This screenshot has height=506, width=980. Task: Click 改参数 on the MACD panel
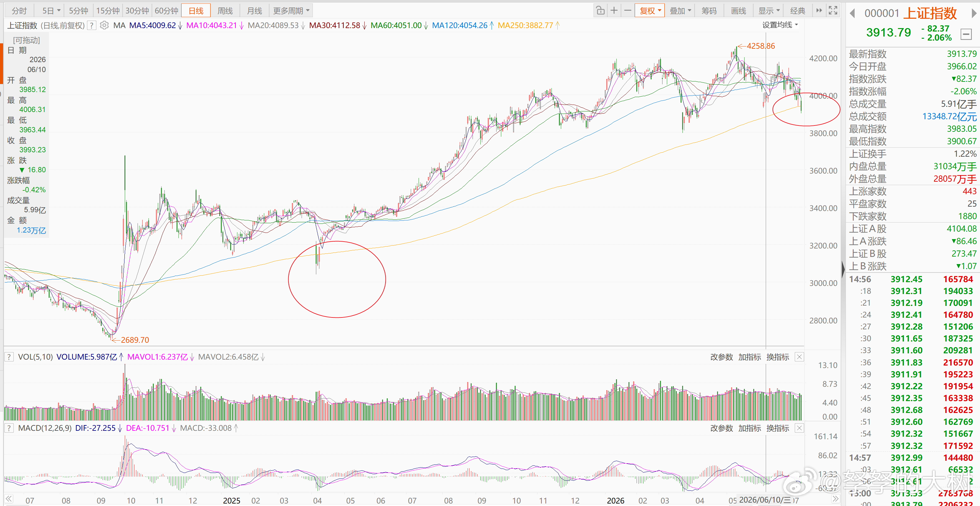pos(721,428)
